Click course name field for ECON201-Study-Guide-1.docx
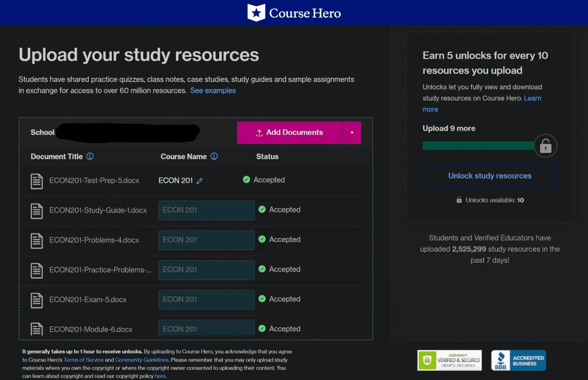Screen dimensions: 588x380 (x=207, y=210)
